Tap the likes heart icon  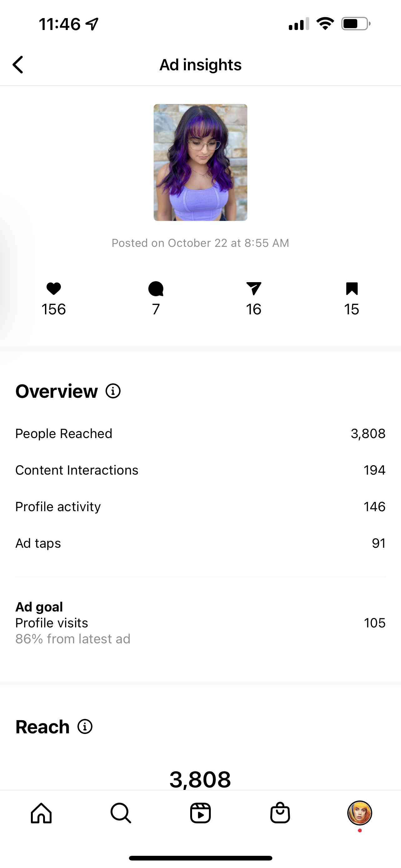coord(53,289)
